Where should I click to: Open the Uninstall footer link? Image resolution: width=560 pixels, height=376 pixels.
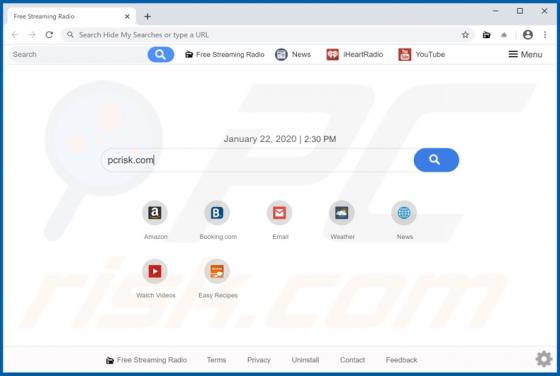pos(305,360)
